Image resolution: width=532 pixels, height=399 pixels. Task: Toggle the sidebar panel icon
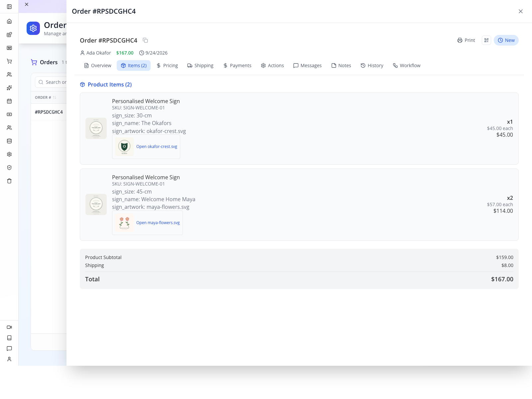(x=9, y=7)
